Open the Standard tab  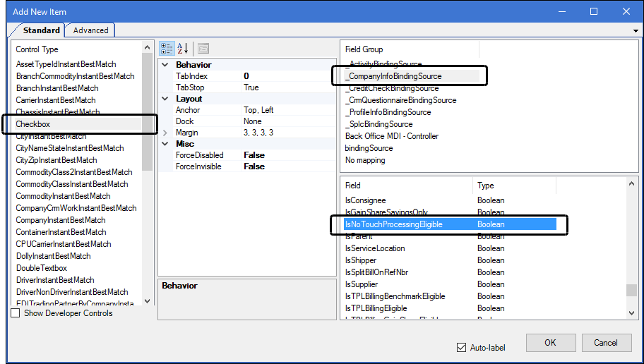[x=41, y=30]
